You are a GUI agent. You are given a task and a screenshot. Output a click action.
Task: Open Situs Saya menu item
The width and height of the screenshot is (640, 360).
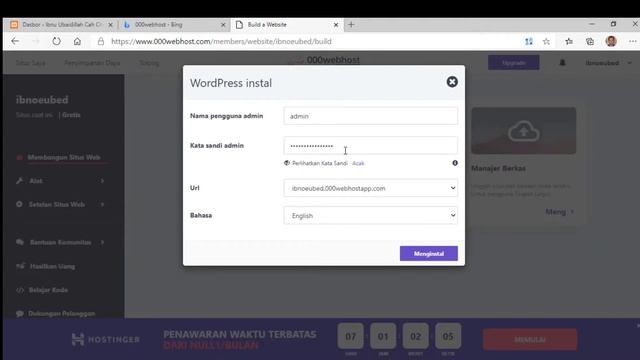[x=31, y=63]
